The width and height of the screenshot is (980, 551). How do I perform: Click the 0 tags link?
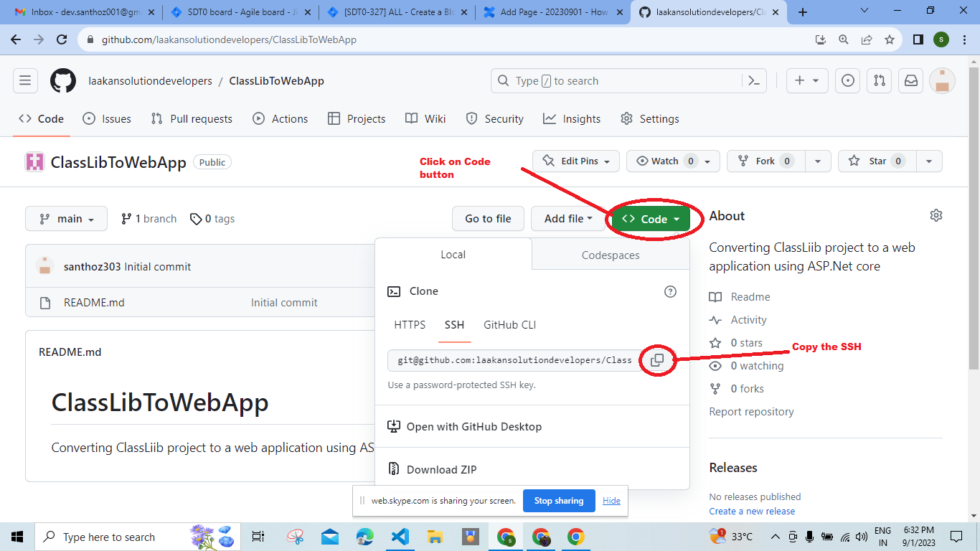tap(212, 219)
